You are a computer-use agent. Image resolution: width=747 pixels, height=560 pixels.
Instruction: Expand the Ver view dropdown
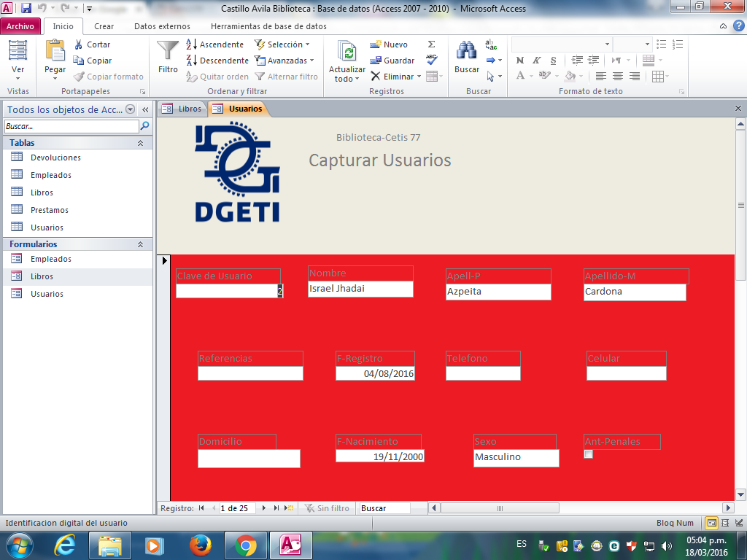(18, 78)
